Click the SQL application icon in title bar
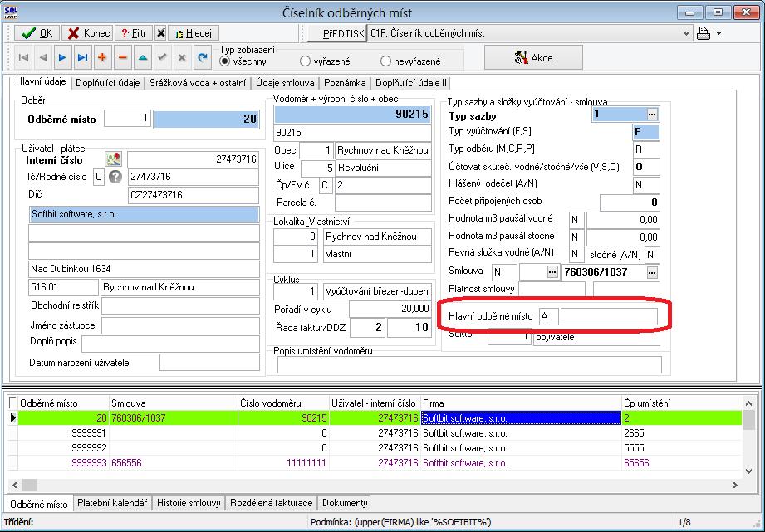Viewport: 765px width, 532px height. (10, 12)
